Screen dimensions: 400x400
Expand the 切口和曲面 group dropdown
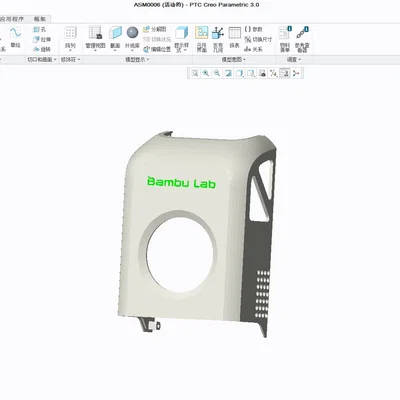[42, 60]
